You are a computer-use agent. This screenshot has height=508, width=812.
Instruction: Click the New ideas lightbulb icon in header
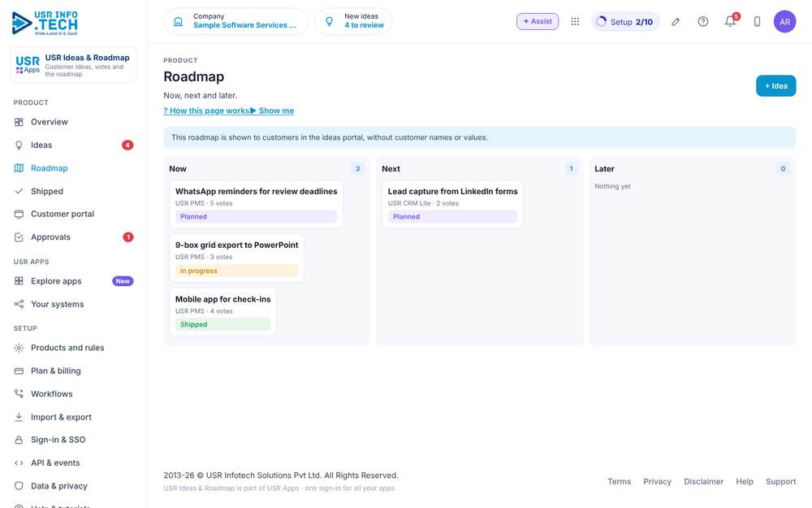[x=329, y=21]
